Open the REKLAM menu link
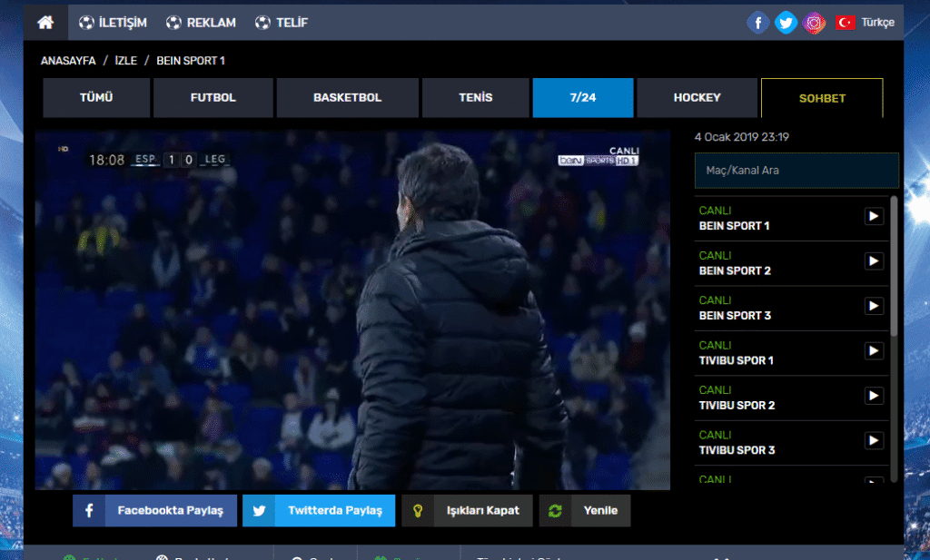This screenshot has height=560, width=930. 201,23
